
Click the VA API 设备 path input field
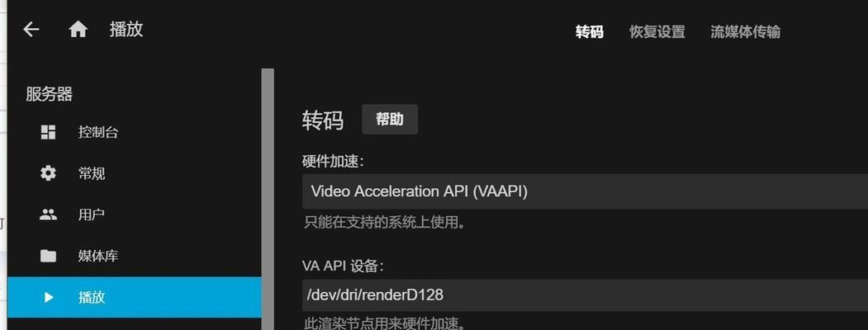(585, 295)
